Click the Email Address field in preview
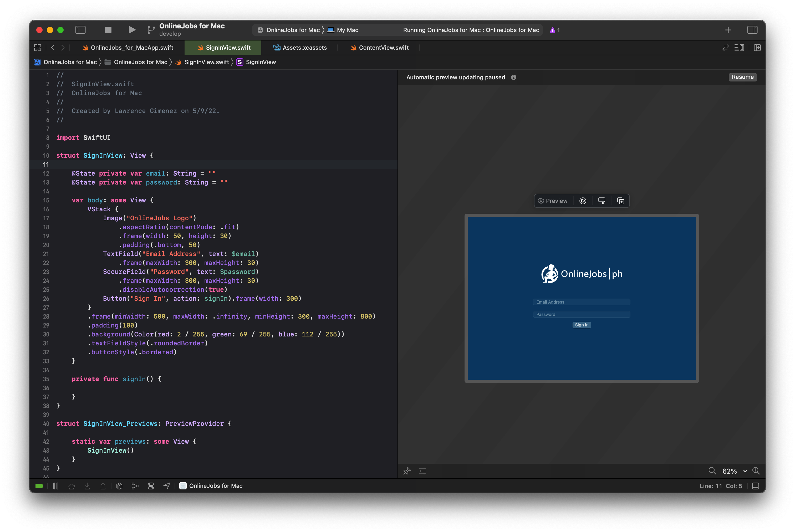 [x=581, y=302]
